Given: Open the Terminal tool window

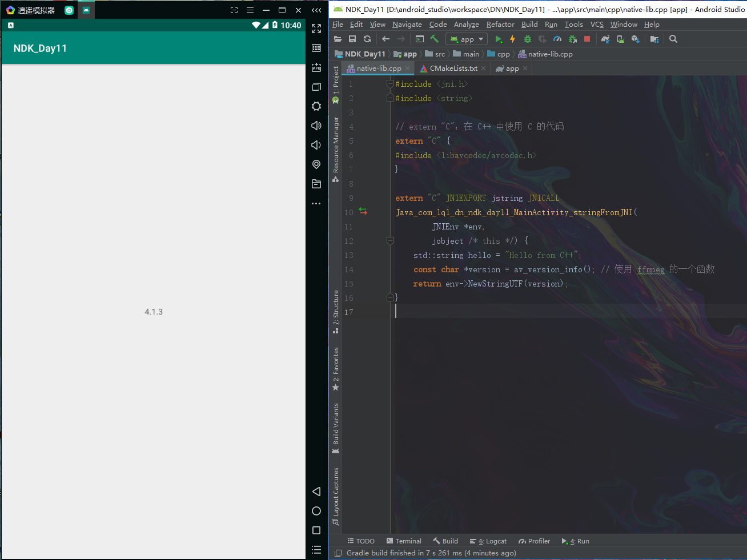Looking at the screenshot, I should [404, 541].
